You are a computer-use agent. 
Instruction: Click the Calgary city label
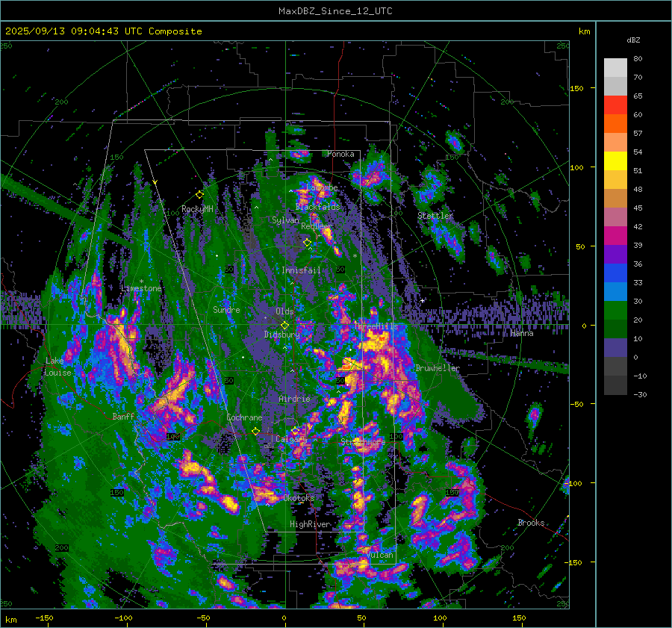pyautogui.click(x=291, y=439)
